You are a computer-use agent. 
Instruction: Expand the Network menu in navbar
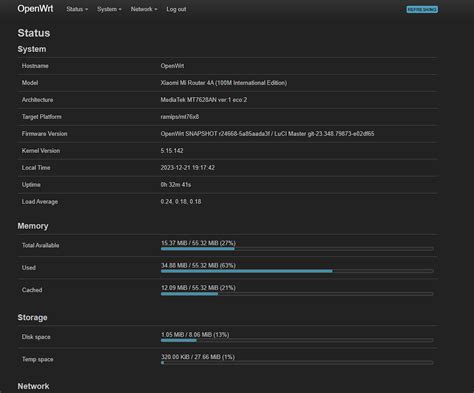coord(144,9)
